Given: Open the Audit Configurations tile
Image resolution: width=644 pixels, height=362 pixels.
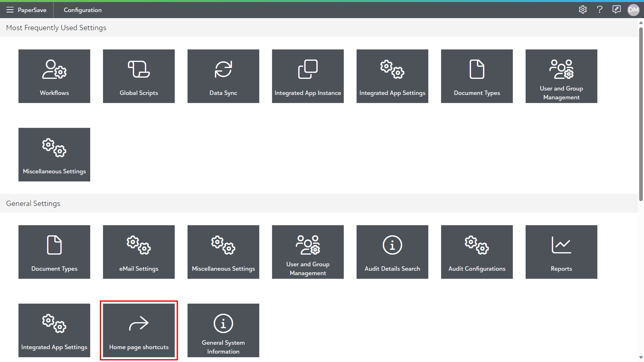Looking at the screenshot, I should click(x=477, y=252).
